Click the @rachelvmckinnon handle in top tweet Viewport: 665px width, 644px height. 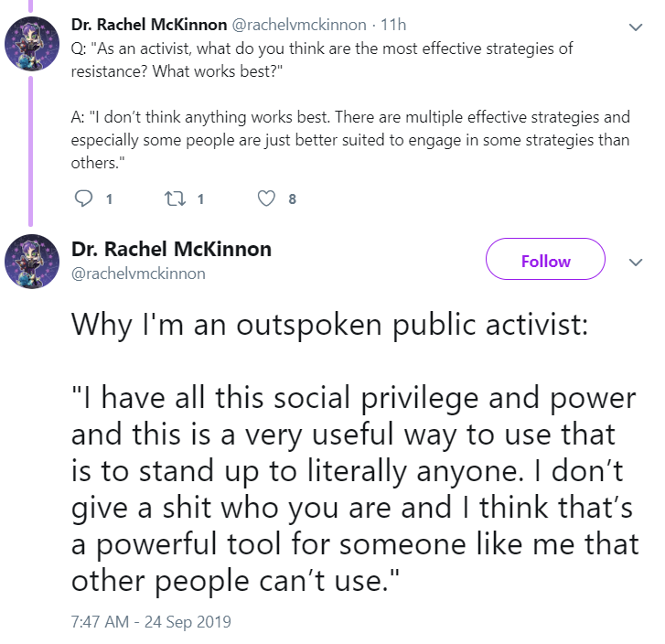[x=299, y=25]
